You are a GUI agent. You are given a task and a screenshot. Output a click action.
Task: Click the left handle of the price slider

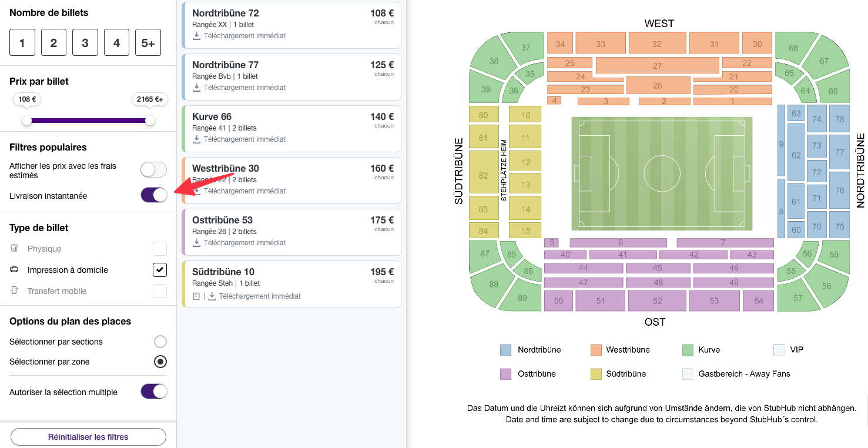click(x=26, y=120)
